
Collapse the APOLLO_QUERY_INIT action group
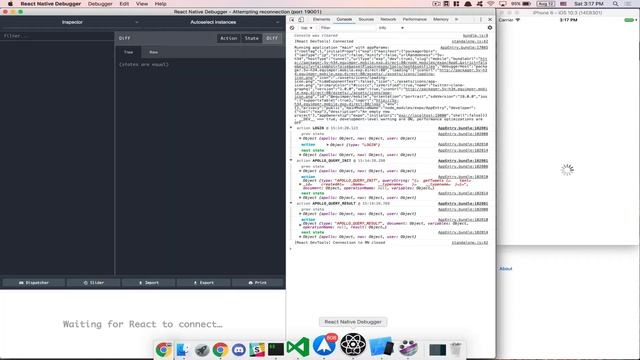291,160
